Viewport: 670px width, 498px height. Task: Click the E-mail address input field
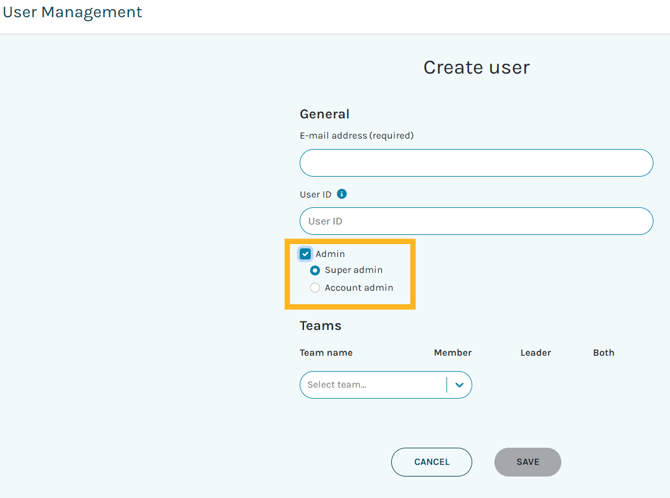click(476, 163)
